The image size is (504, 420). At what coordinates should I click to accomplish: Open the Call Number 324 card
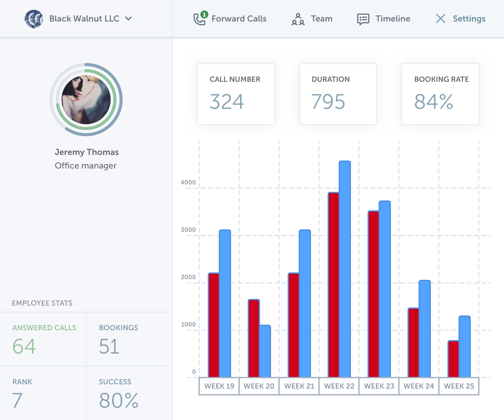click(236, 94)
